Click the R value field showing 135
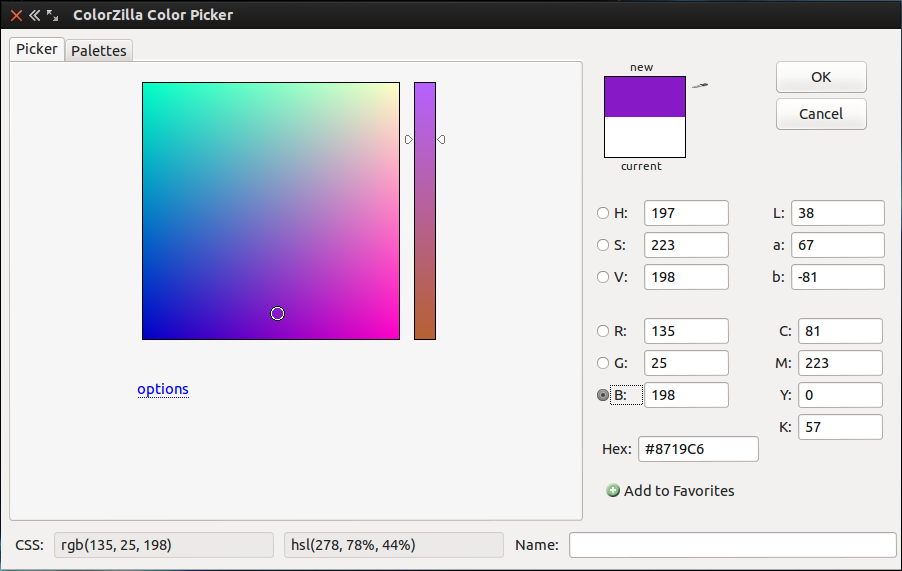The width and height of the screenshot is (902, 571). click(x=686, y=331)
